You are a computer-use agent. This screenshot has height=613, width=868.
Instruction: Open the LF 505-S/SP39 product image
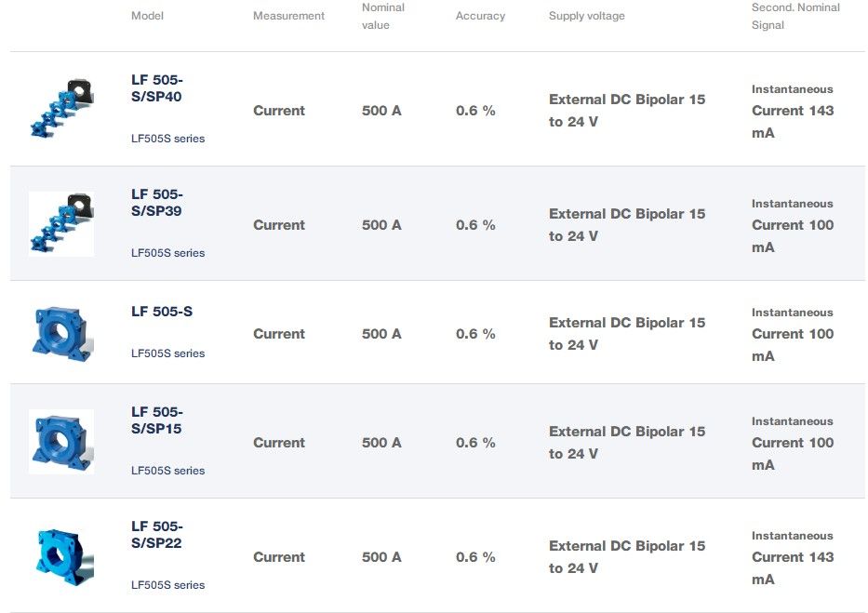[61, 223]
